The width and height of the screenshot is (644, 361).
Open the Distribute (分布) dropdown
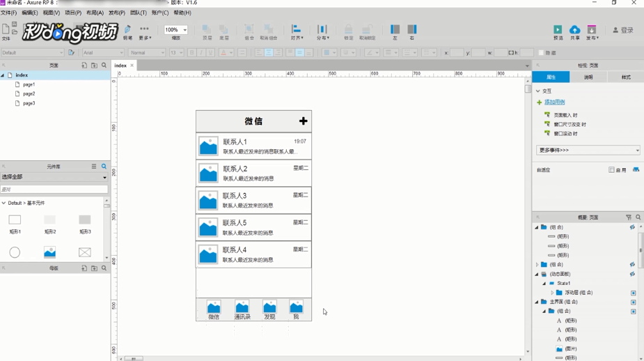(322, 31)
